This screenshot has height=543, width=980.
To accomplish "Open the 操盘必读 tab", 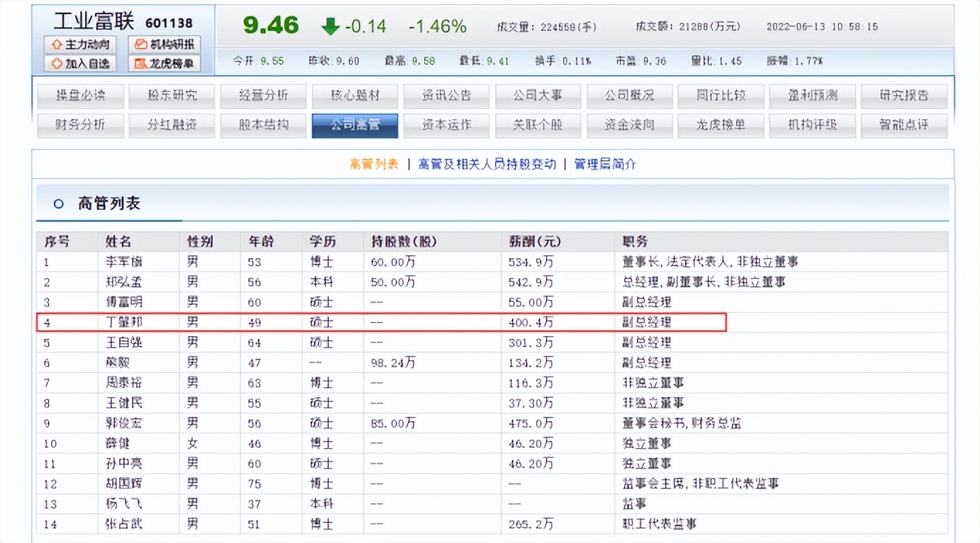I will pos(80,95).
